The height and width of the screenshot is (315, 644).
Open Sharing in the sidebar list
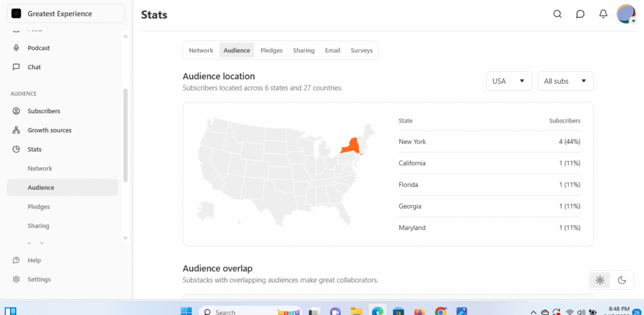coord(38,226)
